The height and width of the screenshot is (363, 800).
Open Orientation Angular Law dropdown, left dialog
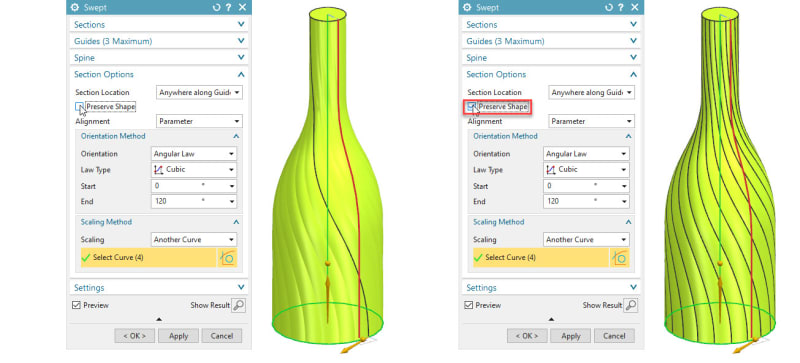[194, 154]
